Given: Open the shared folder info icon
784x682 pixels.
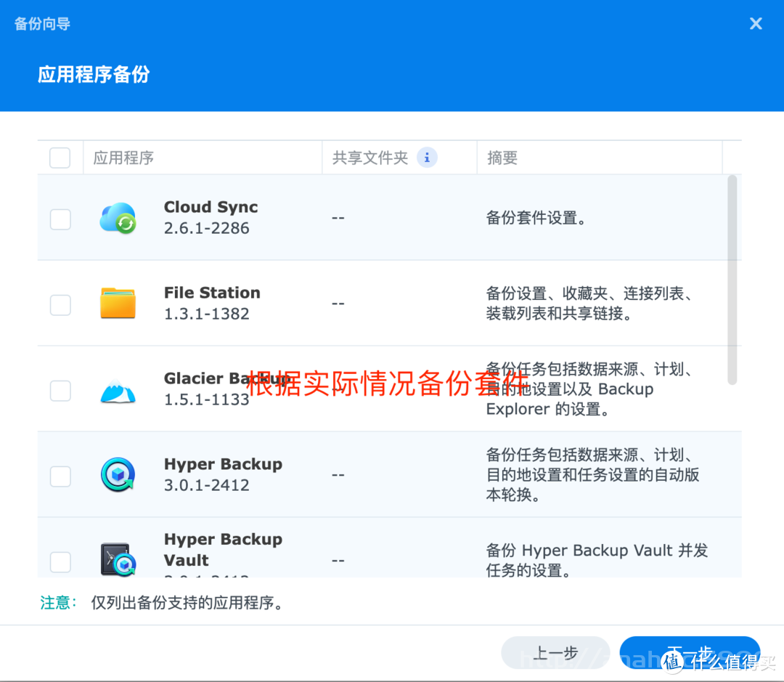Looking at the screenshot, I should point(427,158).
